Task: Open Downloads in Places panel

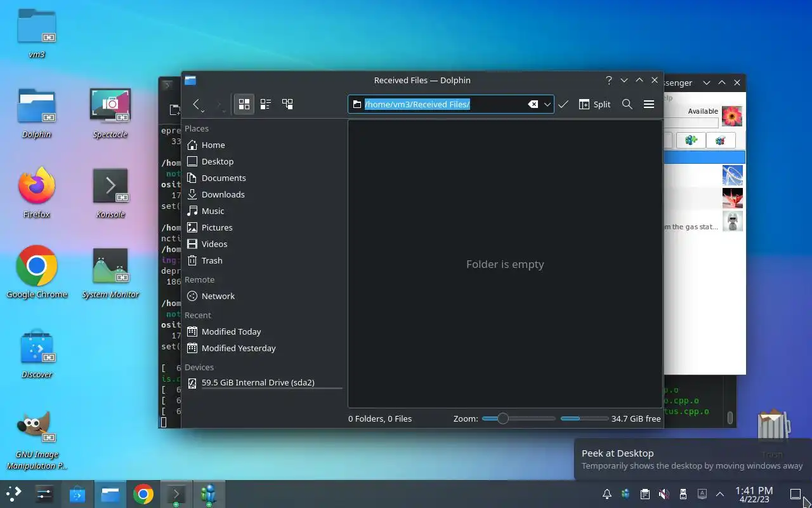Action: 264,194
